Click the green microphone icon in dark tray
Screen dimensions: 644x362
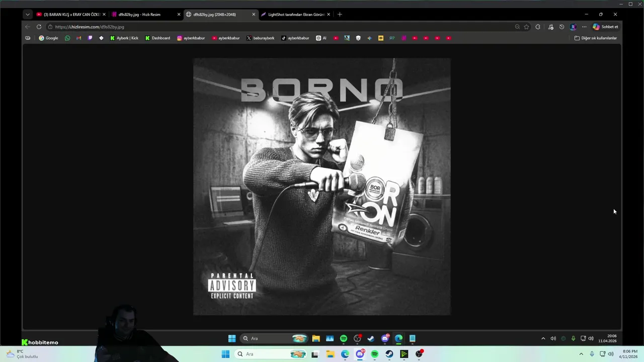coord(573,338)
